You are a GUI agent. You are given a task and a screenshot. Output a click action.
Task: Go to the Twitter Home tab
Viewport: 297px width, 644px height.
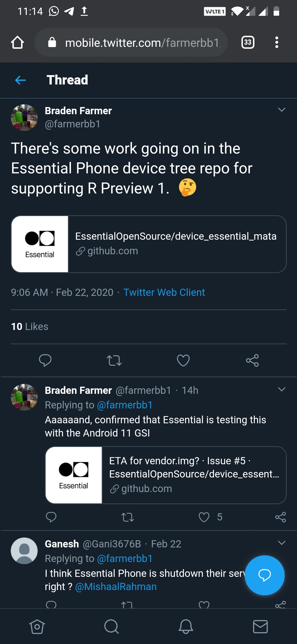pos(37,627)
